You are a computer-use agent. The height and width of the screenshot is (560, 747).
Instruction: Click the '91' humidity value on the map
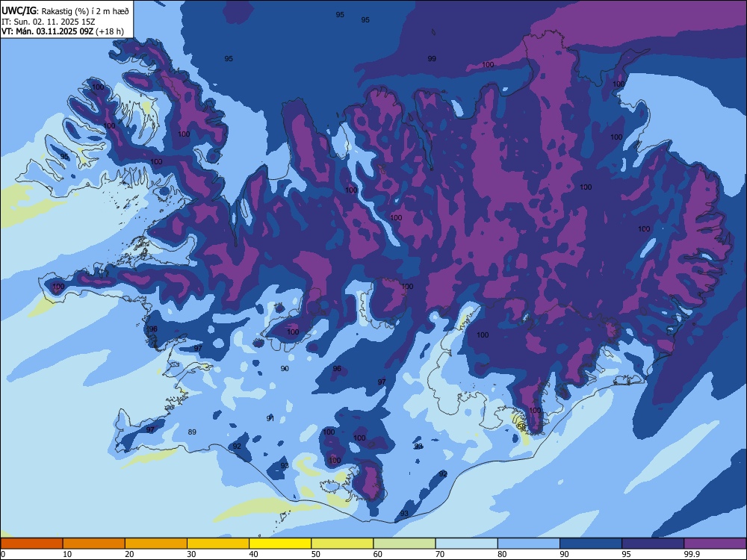pyautogui.click(x=270, y=418)
